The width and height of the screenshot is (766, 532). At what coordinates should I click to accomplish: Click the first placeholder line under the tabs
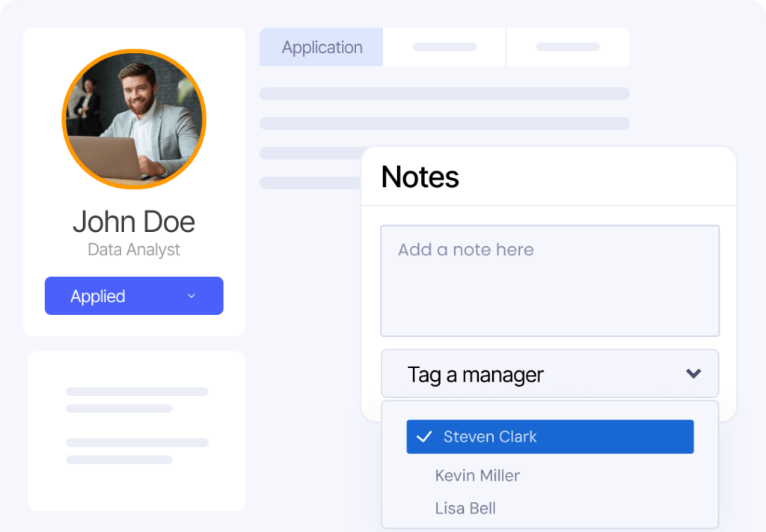(444, 94)
